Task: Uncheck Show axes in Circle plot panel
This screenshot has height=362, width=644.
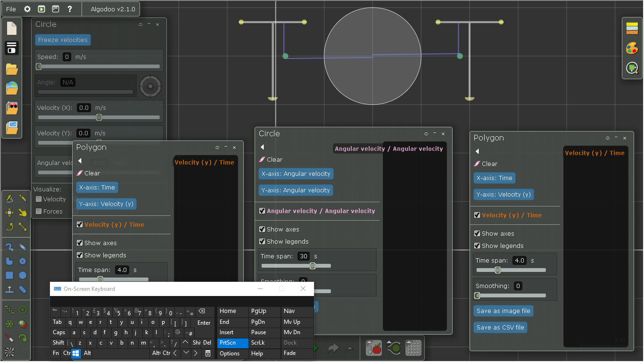Action: click(x=262, y=229)
